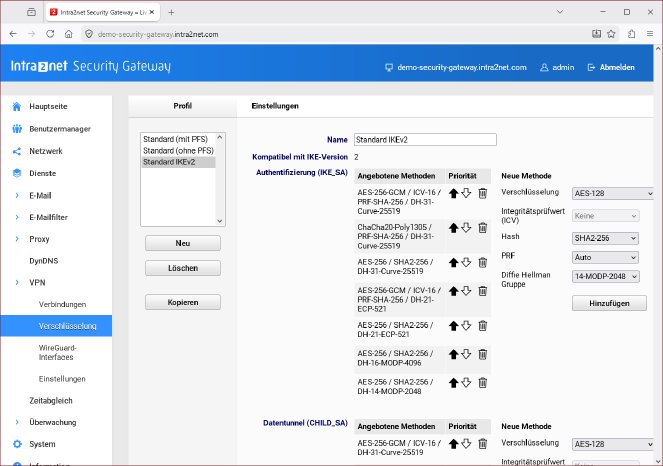Open new browser tab
663x466 pixels.
coord(171,12)
